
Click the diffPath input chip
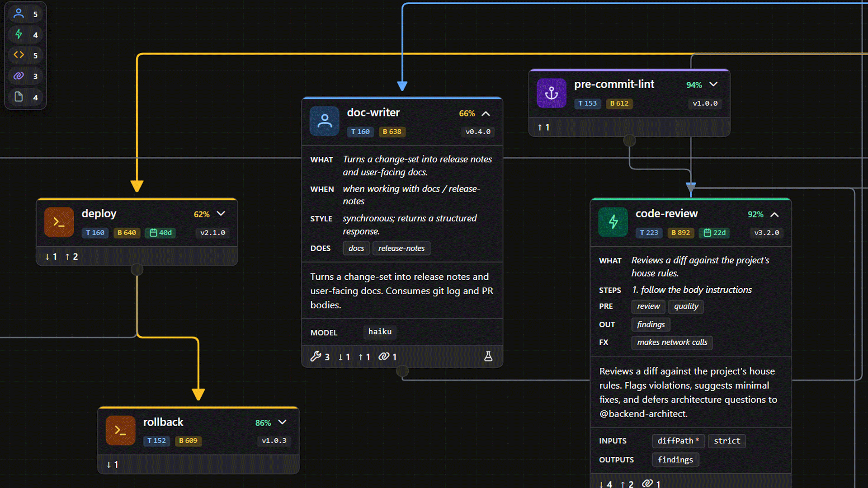pyautogui.click(x=678, y=441)
